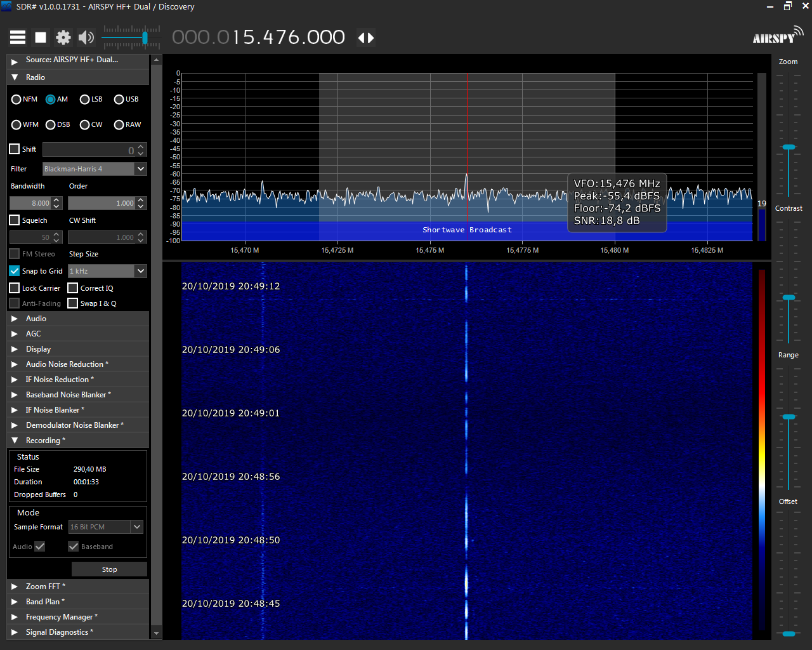Image resolution: width=812 pixels, height=650 pixels.
Task: Click the Shortwave Broadcast band label
Action: [467, 230]
